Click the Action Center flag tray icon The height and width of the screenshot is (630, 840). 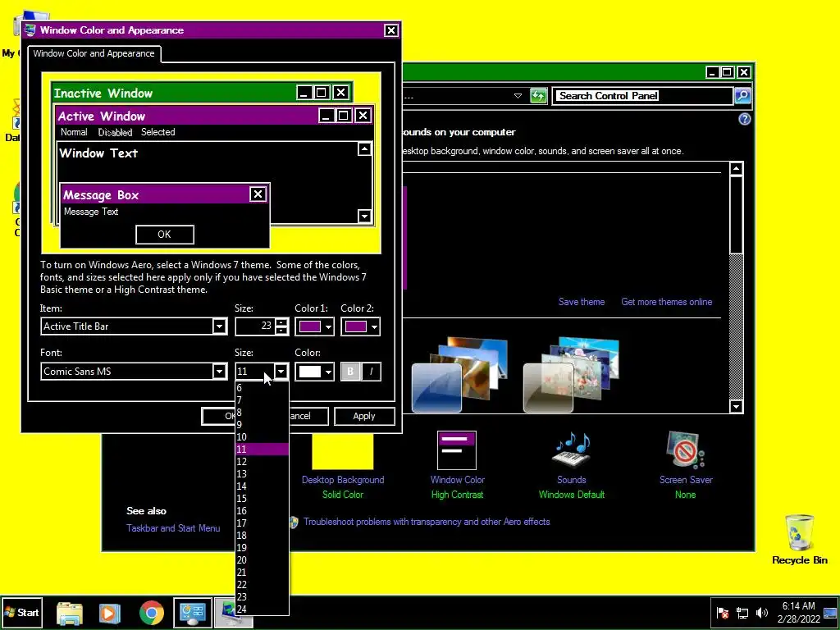tap(723, 612)
